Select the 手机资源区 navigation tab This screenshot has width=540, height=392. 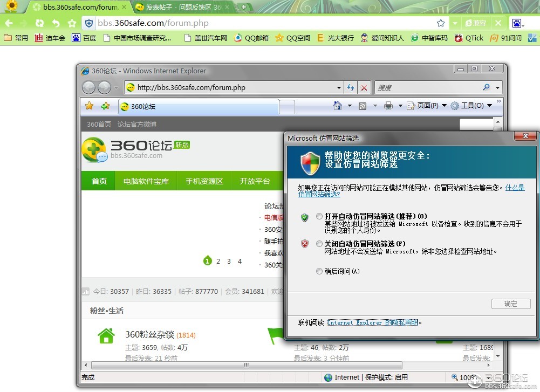coord(204,181)
